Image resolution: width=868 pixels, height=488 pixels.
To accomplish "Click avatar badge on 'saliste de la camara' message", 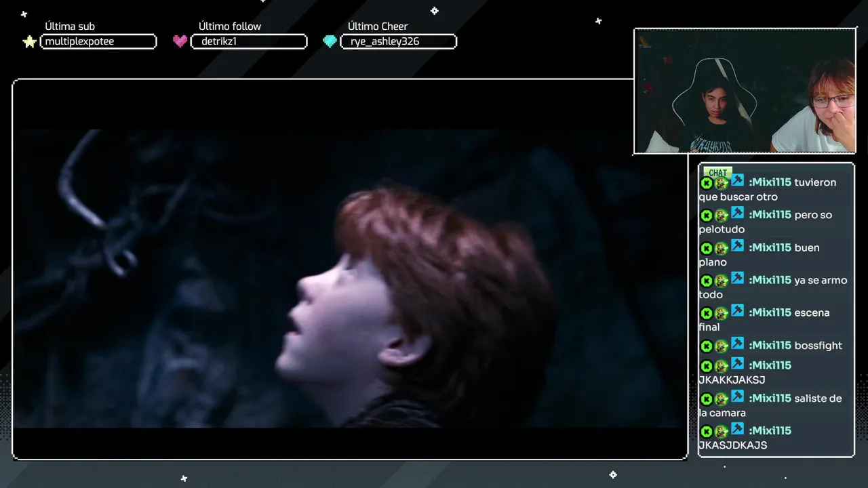I will point(722,399).
